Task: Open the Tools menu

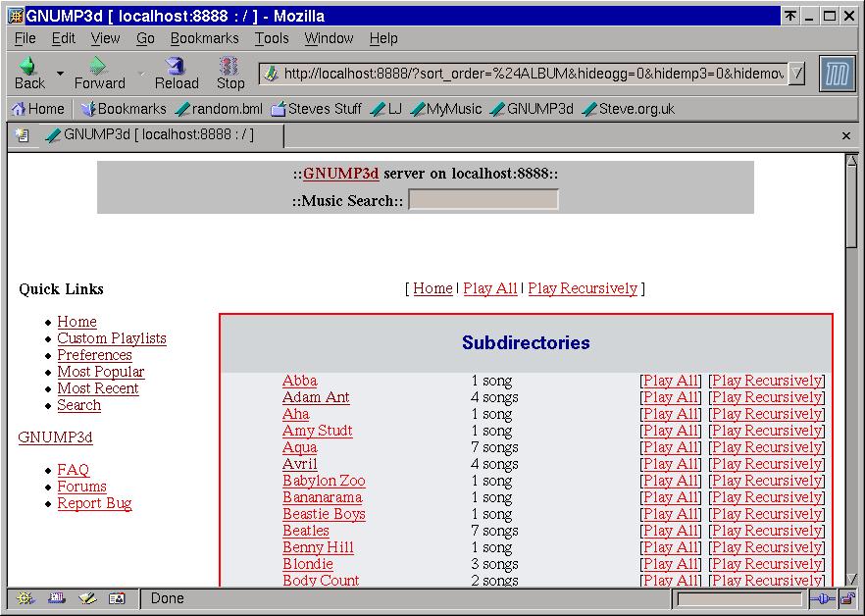Action: click(272, 38)
